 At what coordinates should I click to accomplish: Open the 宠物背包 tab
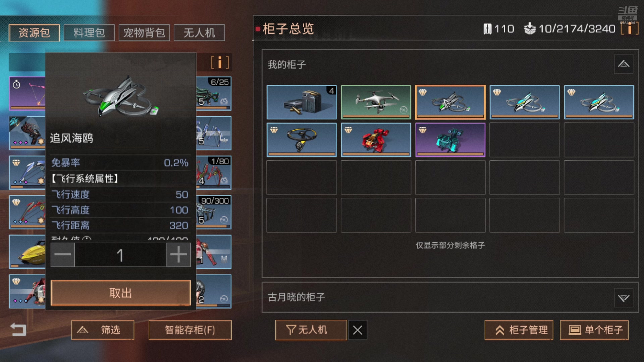pyautogui.click(x=144, y=33)
